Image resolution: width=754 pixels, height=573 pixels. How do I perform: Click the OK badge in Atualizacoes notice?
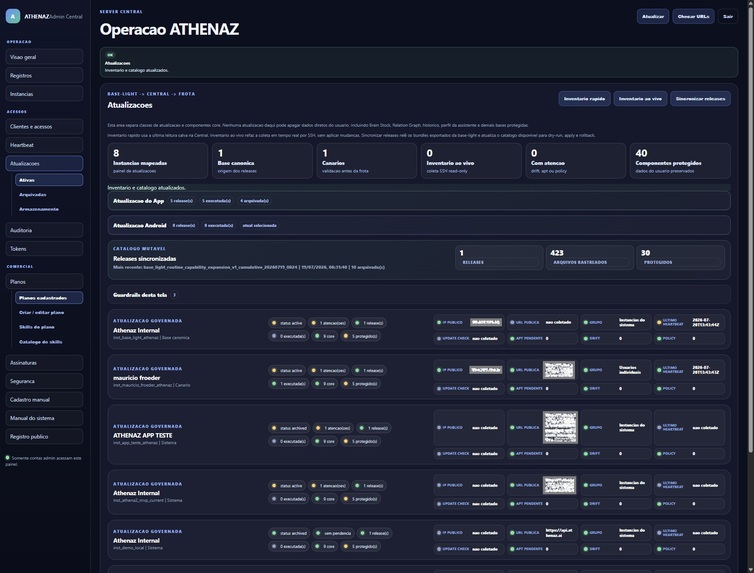point(110,55)
